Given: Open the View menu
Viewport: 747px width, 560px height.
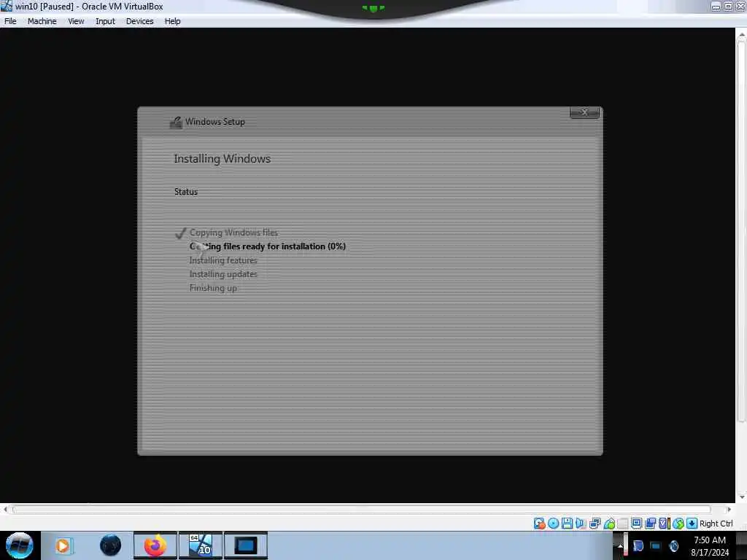Looking at the screenshot, I should pos(76,21).
